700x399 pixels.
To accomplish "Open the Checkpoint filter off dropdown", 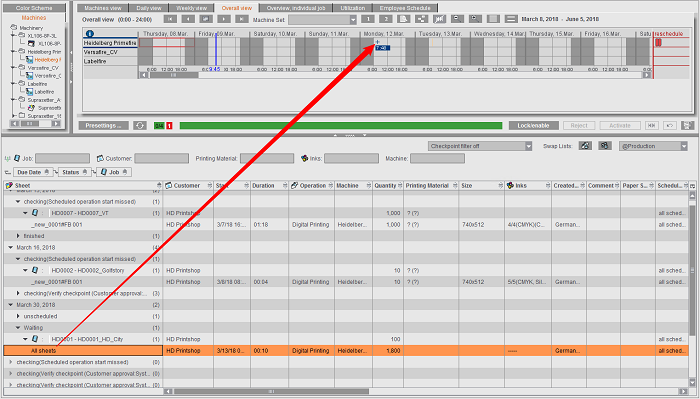I will pyautogui.click(x=480, y=146).
